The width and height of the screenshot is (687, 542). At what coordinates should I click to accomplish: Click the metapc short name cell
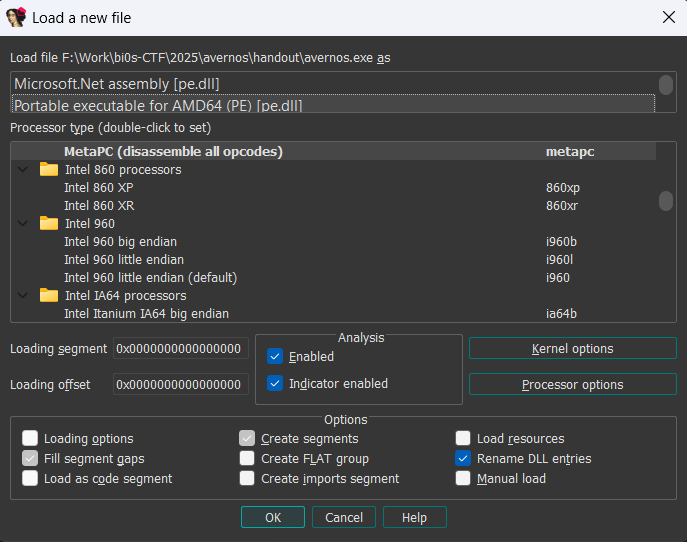coord(570,152)
